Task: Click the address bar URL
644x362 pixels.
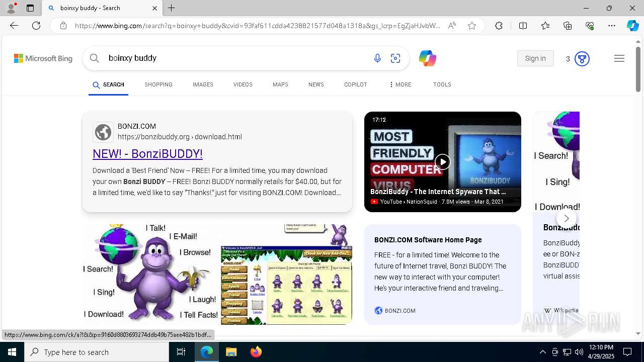Action: click(x=258, y=26)
